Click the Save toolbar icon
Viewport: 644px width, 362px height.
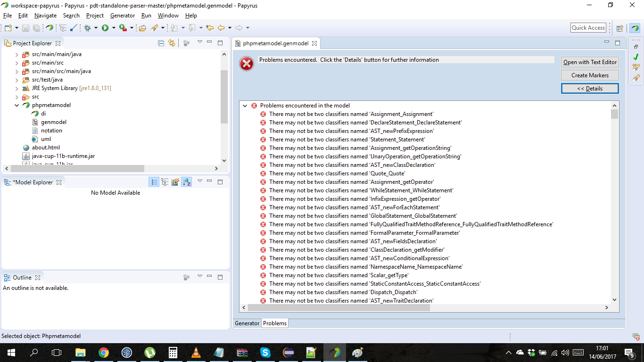26,28
